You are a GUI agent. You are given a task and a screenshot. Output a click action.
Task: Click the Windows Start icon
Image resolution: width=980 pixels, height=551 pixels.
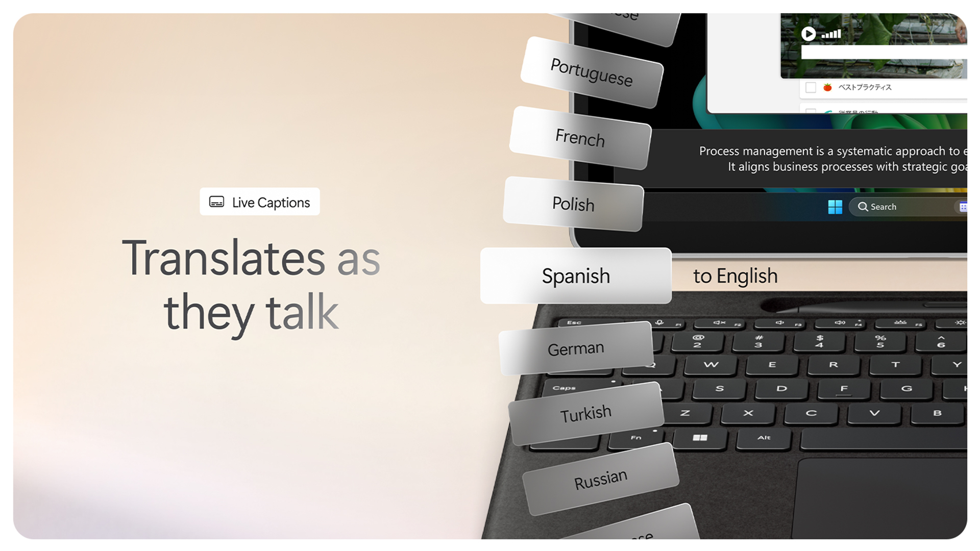pos(835,207)
